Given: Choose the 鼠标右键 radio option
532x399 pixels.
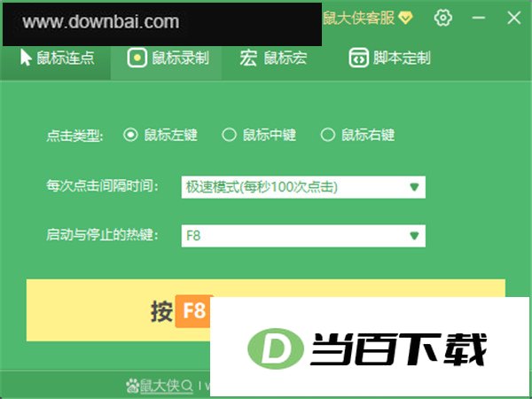Looking at the screenshot, I should [357, 135].
